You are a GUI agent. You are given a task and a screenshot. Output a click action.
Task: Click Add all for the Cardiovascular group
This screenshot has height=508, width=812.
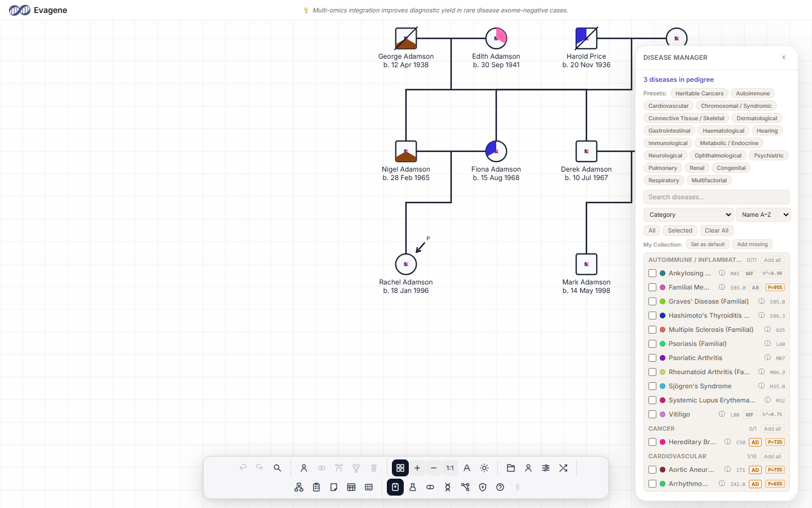click(773, 457)
